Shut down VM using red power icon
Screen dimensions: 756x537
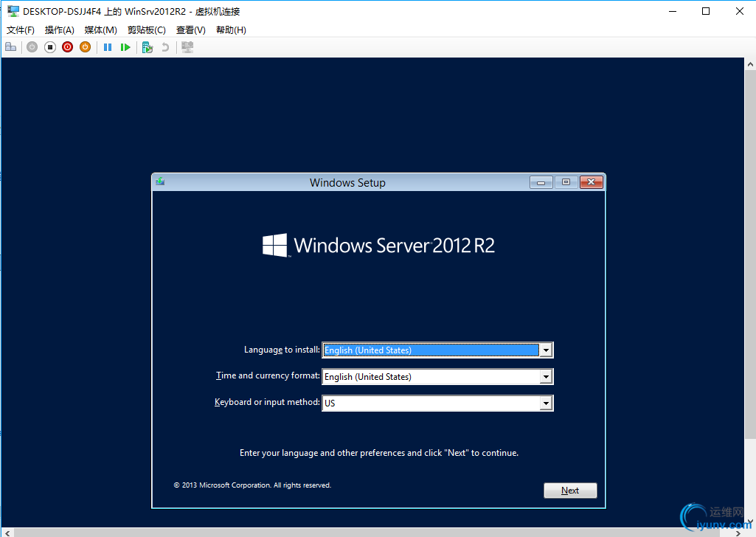68,47
